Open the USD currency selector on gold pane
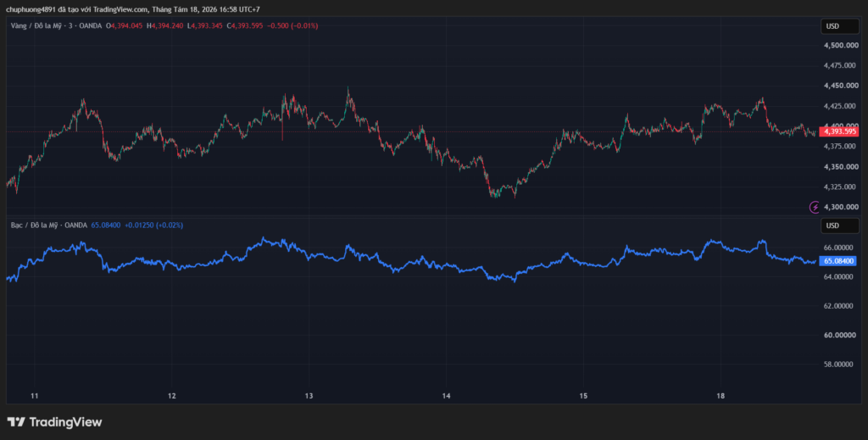The image size is (868, 440). pos(839,26)
